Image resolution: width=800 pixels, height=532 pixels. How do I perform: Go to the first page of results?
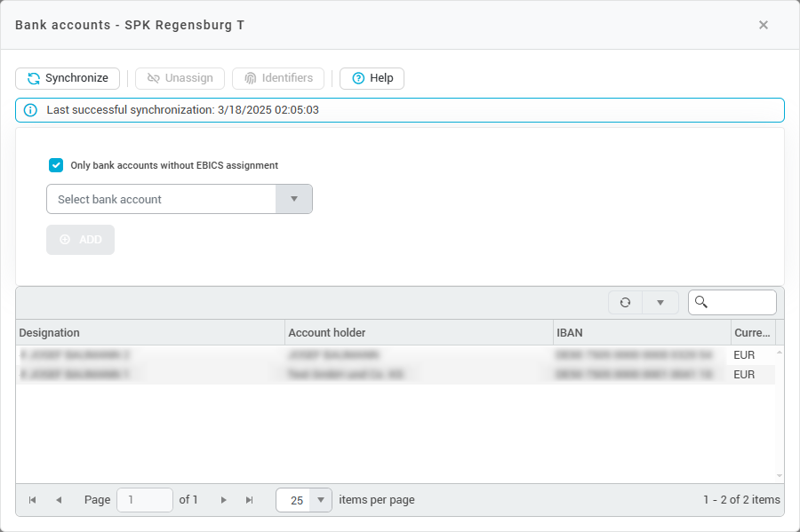(x=33, y=500)
